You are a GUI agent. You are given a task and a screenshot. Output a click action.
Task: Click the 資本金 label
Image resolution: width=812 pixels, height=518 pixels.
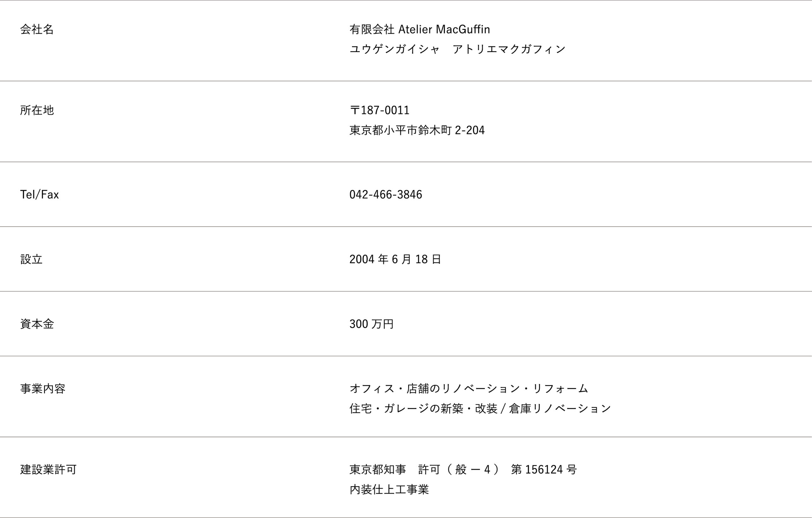[37, 324]
